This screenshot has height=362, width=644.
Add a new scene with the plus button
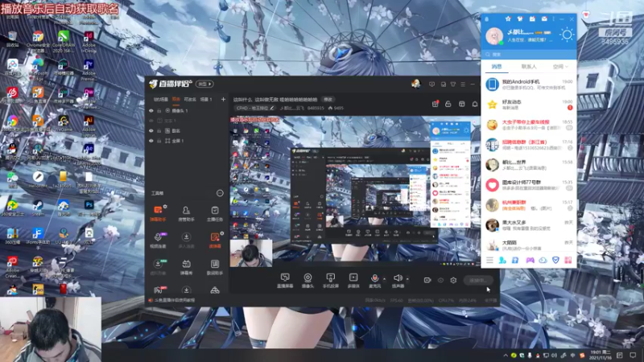(x=223, y=99)
